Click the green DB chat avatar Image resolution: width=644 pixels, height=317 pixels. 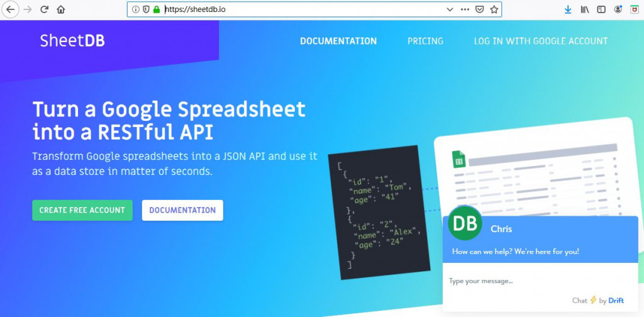click(465, 223)
